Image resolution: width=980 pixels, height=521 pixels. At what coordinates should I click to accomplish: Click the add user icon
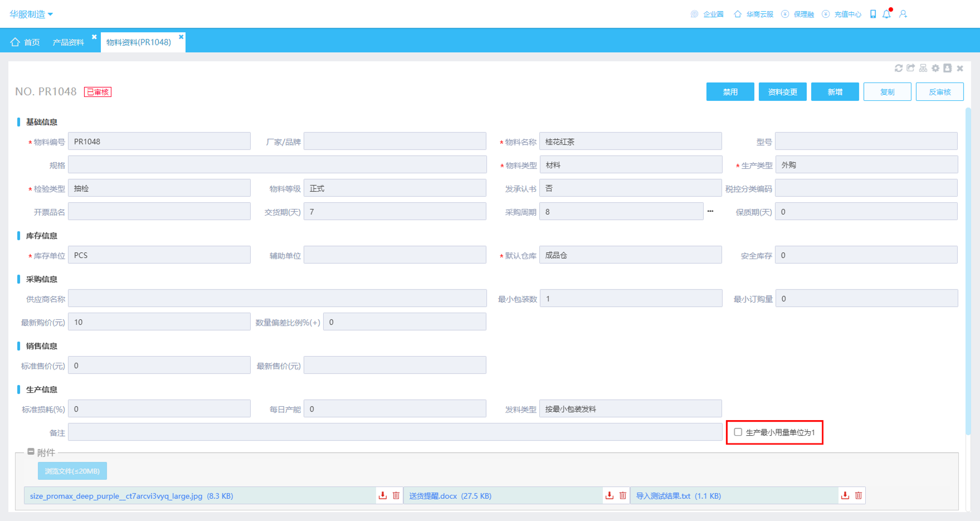point(903,14)
